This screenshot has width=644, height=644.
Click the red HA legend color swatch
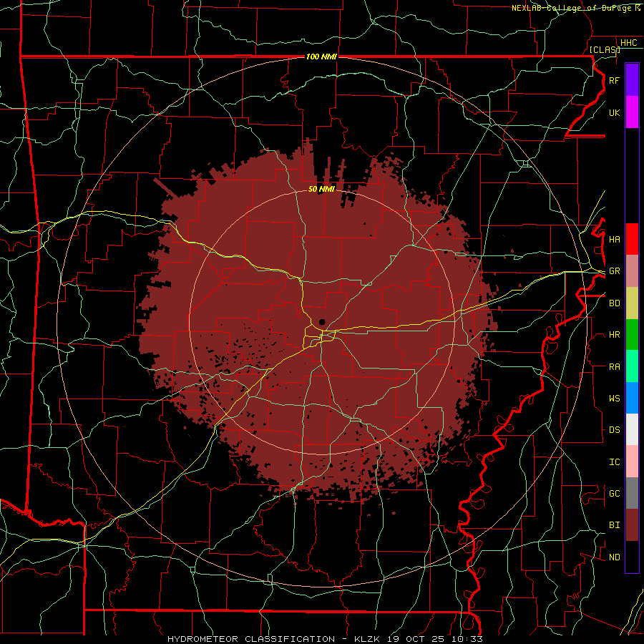click(632, 239)
